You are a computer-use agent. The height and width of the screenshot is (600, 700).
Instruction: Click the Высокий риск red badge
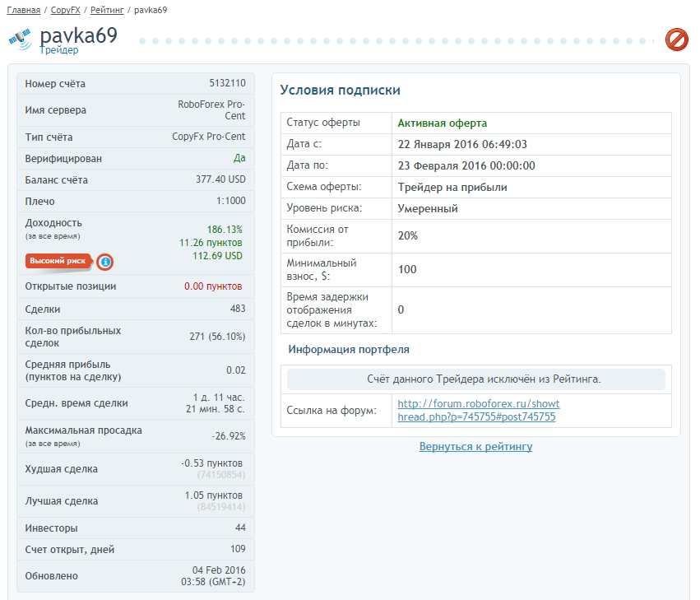coord(58,261)
